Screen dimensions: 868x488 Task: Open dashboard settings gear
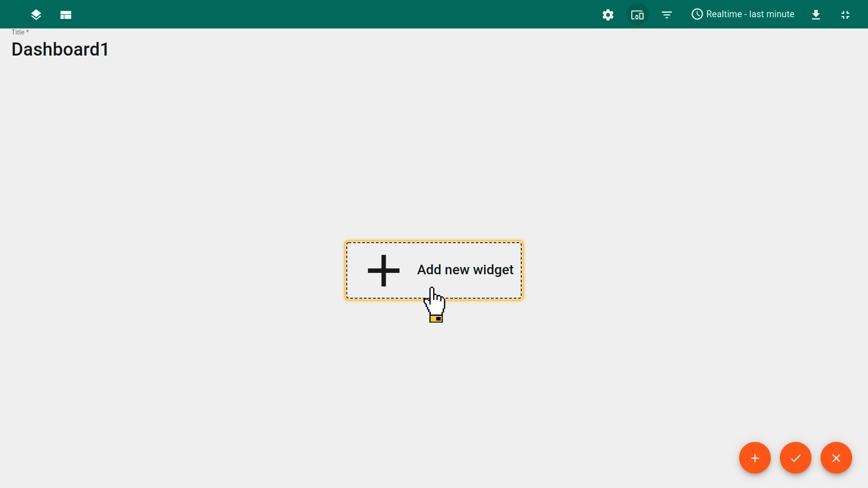pos(608,15)
